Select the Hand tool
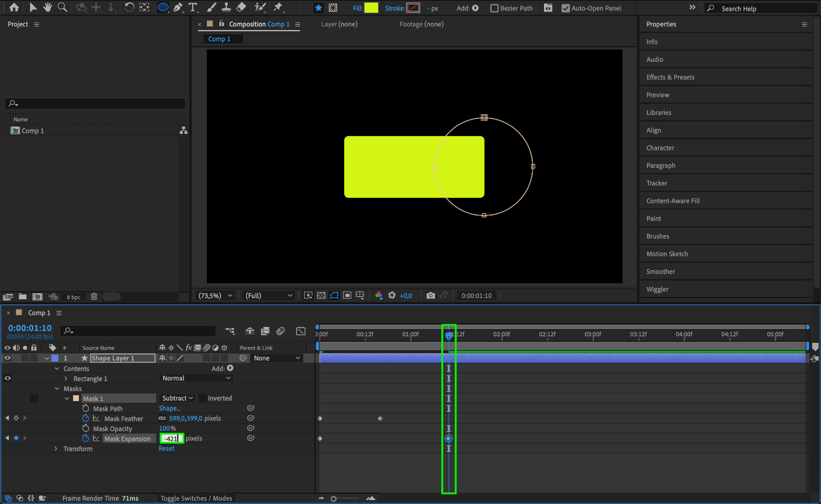This screenshot has width=821, height=504. 48,7
